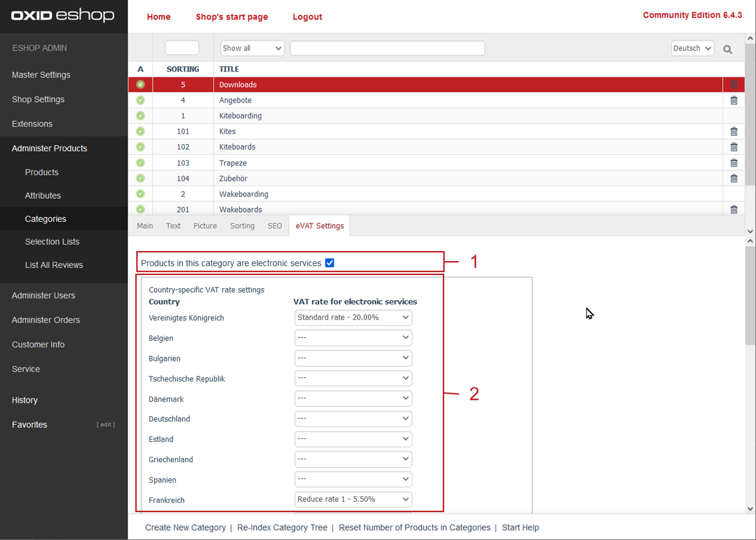Delete Kiteboards using its trash icon
The height and width of the screenshot is (540, 756).
pos(733,147)
